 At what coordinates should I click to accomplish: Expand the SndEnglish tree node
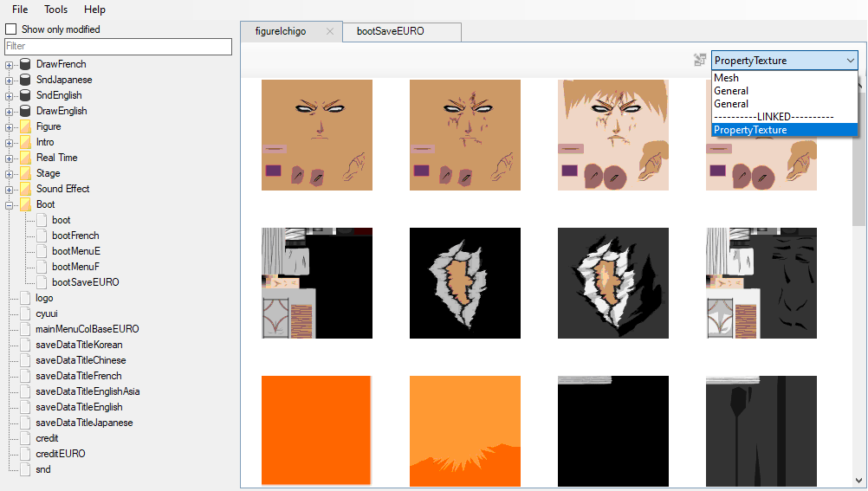pos(9,96)
